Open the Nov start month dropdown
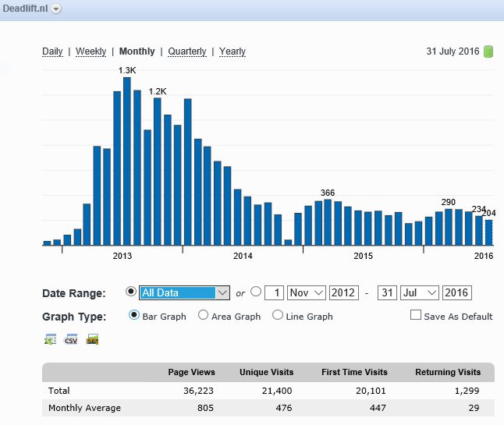 307,292
